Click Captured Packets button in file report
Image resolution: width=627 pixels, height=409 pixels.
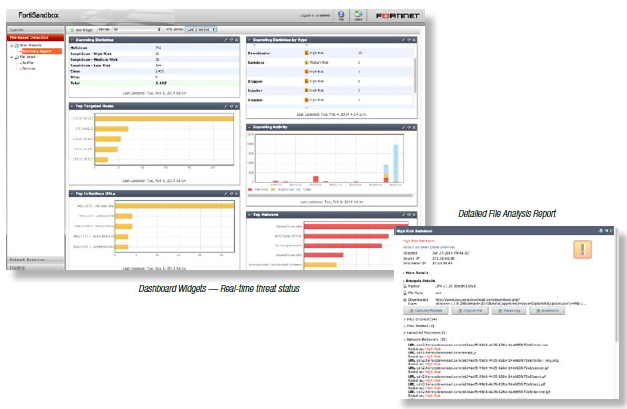(x=425, y=311)
